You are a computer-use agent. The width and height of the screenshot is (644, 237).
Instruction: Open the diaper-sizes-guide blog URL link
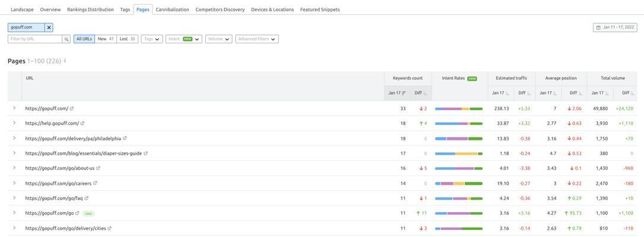pyautogui.click(x=83, y=153)
